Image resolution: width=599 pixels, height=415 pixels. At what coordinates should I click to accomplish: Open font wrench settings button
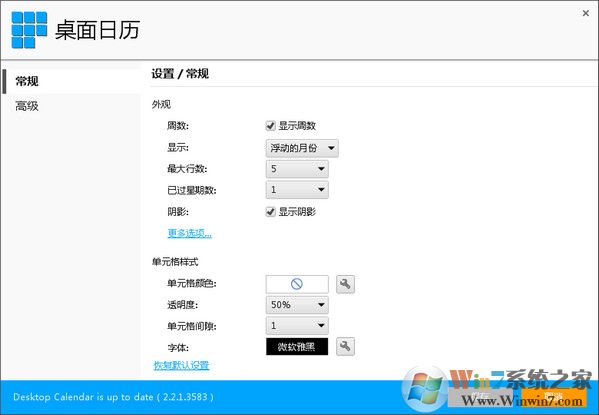click(345, 346)
